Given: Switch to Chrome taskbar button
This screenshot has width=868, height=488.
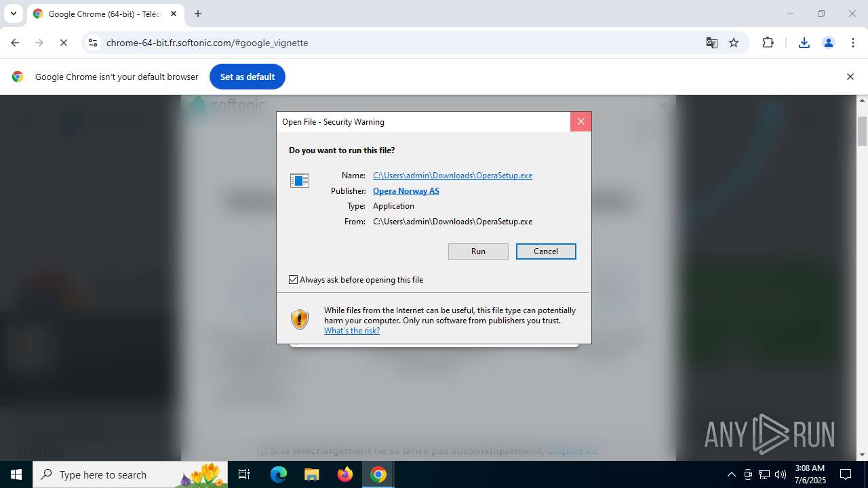Looking at the screenshot, I should click(378, 474).
